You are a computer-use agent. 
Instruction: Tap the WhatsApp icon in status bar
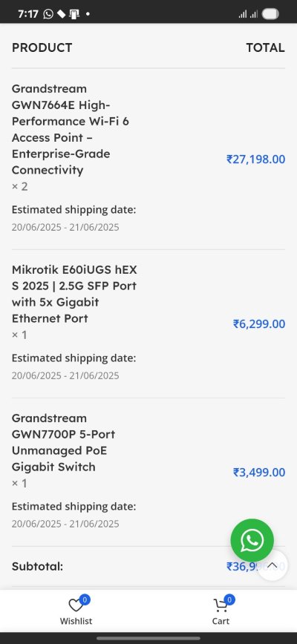48,14
